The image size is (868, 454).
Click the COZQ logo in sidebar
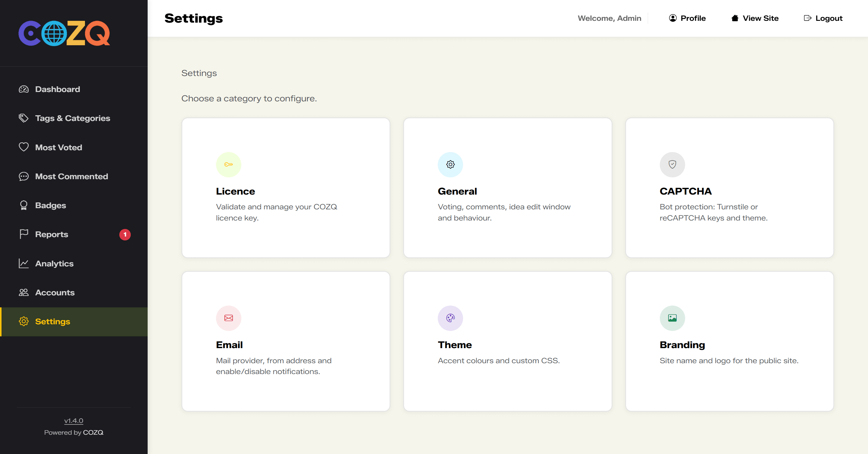64,33
